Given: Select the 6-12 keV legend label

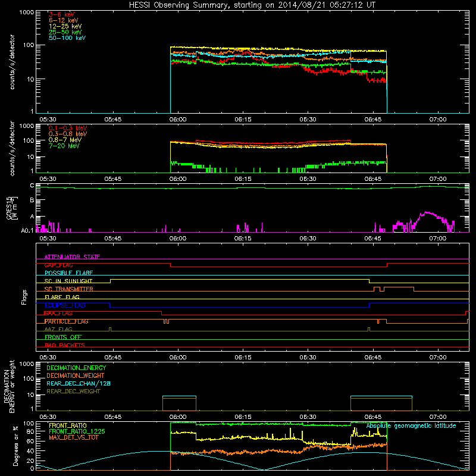Looking at the screenshot, I should (x=64, y=20).
